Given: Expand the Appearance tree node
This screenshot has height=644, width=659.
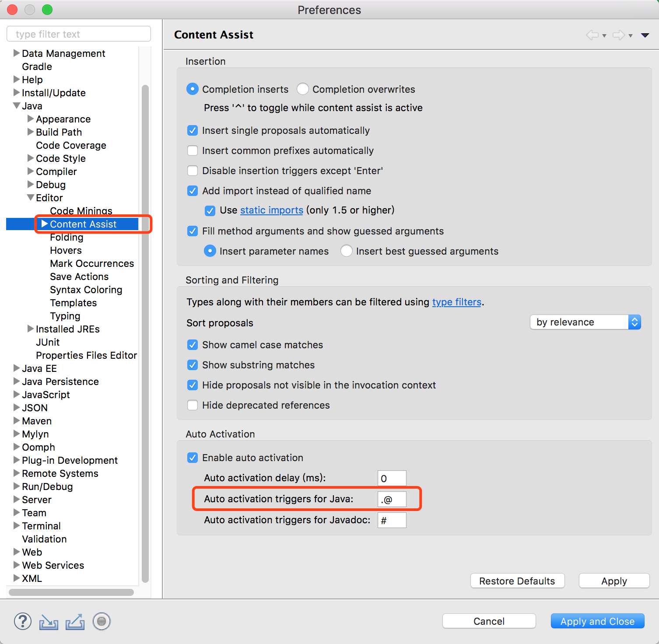Looking at the screenshot, I should tap(31, 119).
